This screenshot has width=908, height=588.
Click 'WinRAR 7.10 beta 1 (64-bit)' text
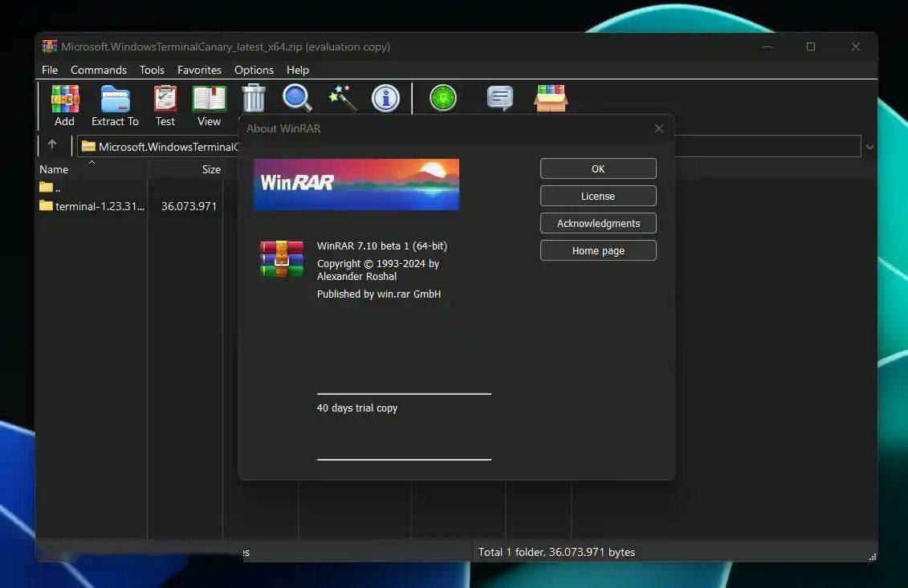[382, 246]
